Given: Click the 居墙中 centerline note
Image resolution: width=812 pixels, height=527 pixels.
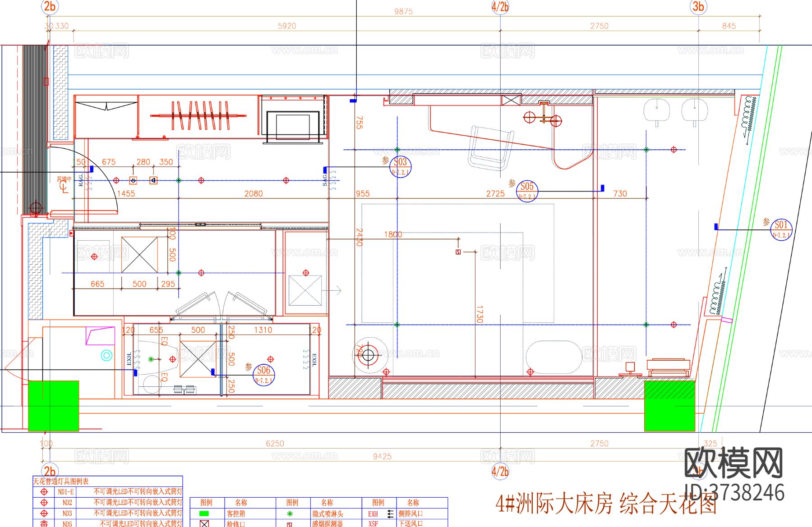Looking at the screenshot, I should click(64, 179).
